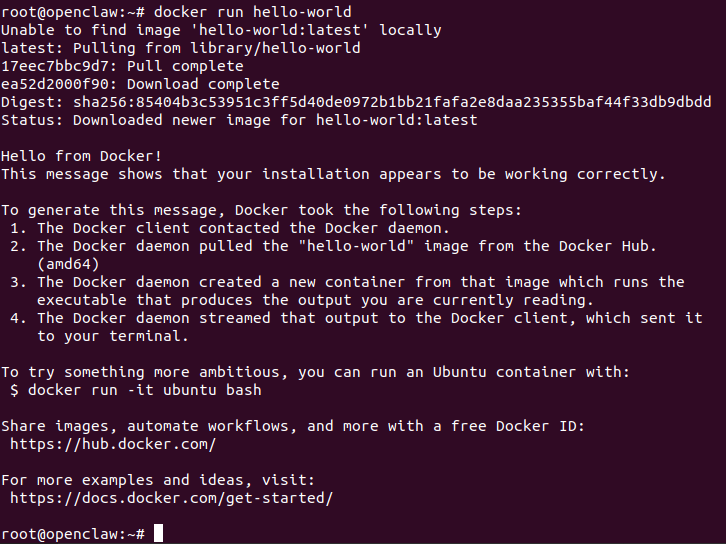Viewport: 726px width, 544px height.
Task: Click layer ID ea52d2000f90
Action: [x=53, y=84]
